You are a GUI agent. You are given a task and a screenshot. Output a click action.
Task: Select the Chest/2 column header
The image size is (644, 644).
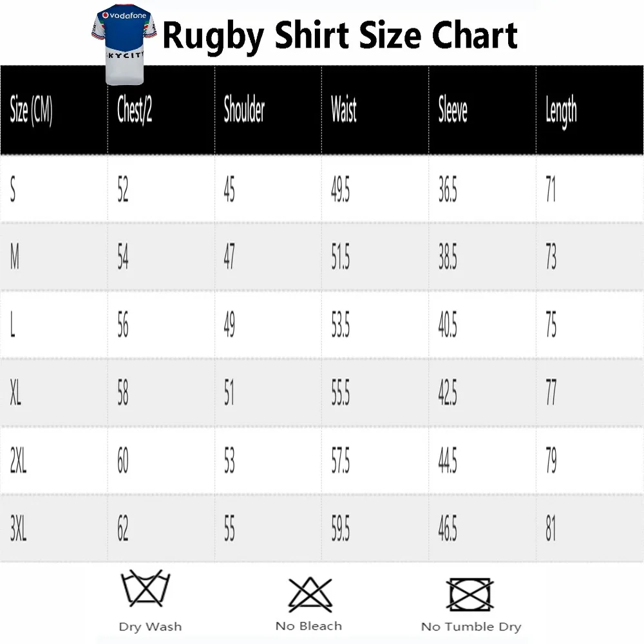pos(135,110)
